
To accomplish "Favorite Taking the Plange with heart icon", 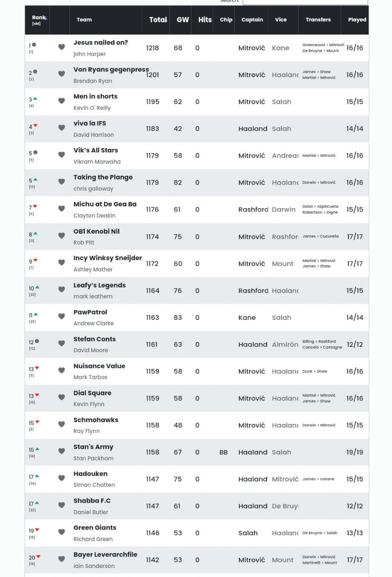I will pos(61,182).
